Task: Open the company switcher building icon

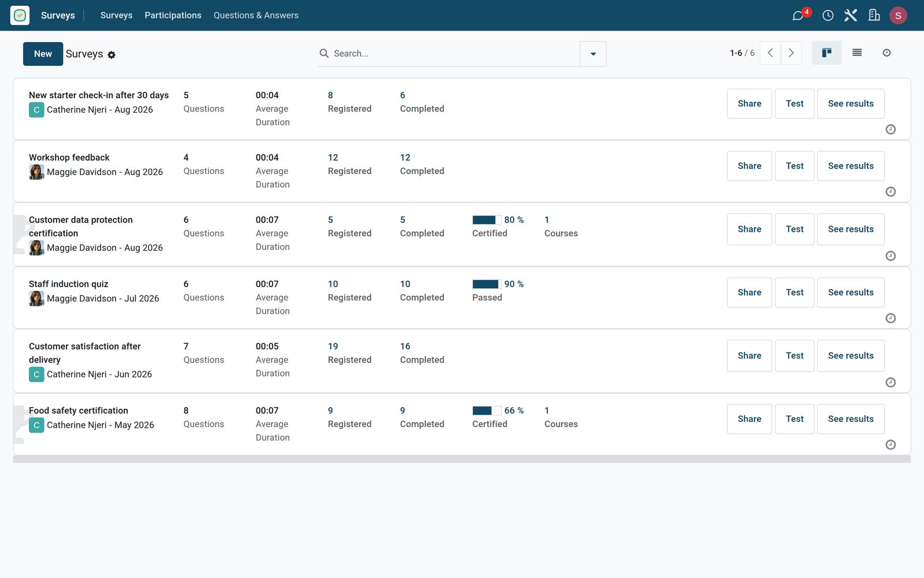Action: [x=874, y=16]
